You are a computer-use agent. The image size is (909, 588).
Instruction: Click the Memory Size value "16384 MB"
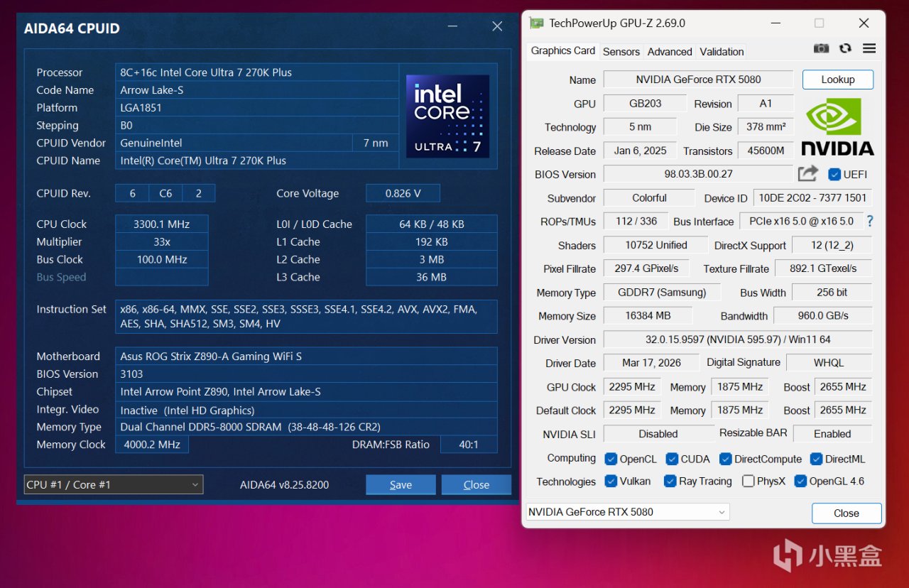click(x=647, y=315)
